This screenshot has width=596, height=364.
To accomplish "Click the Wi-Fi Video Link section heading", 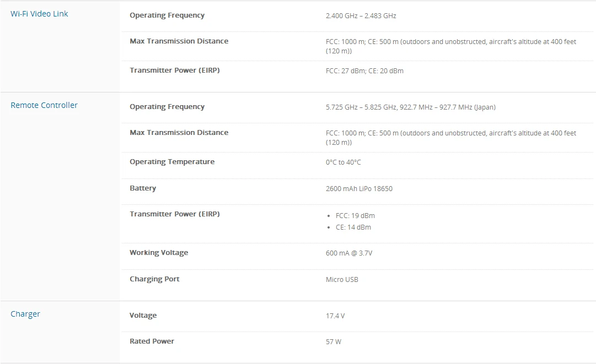I will point(39,14).
